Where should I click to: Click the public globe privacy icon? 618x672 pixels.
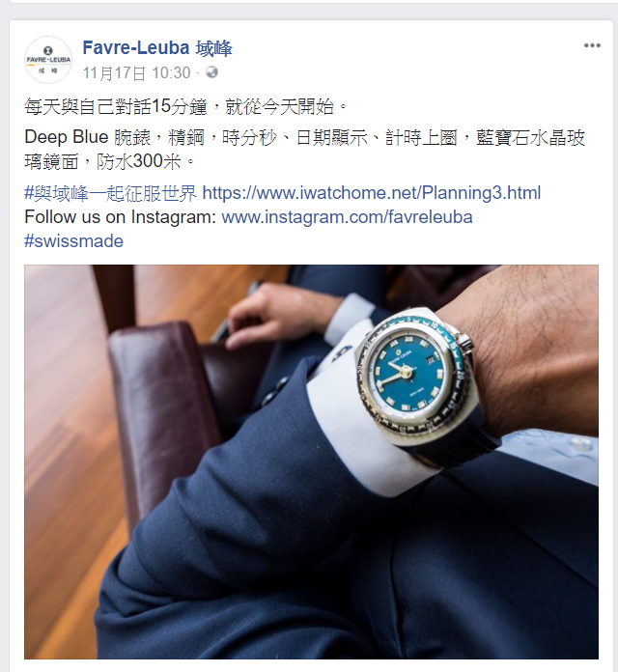(x=211, y=72)
